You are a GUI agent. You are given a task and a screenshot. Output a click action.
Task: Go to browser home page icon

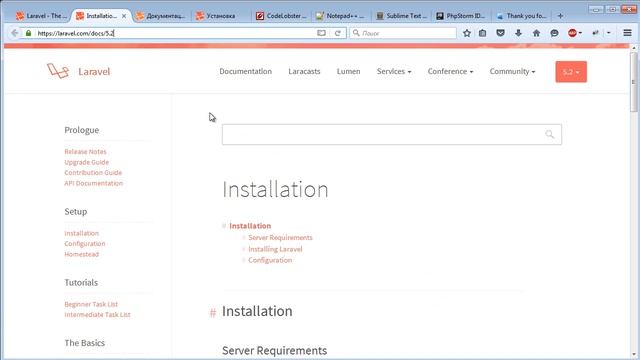pyautogui.click(x=536, y=33)
